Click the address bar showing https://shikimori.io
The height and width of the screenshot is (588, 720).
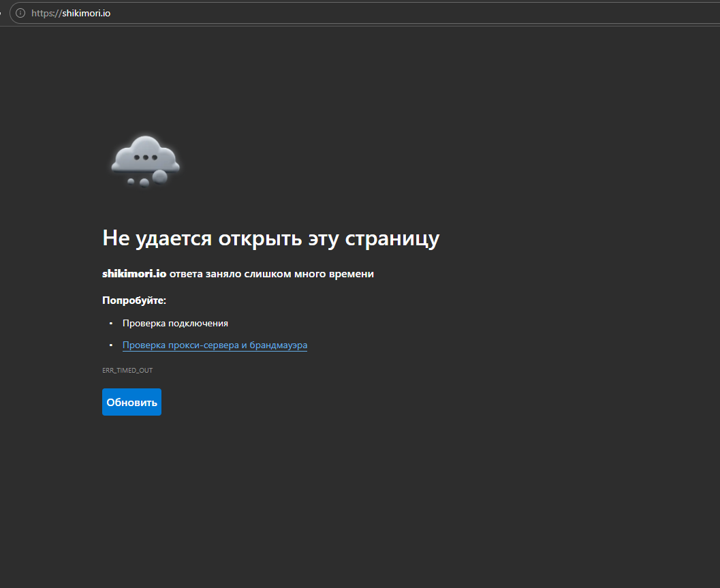[x=364, y=13]
